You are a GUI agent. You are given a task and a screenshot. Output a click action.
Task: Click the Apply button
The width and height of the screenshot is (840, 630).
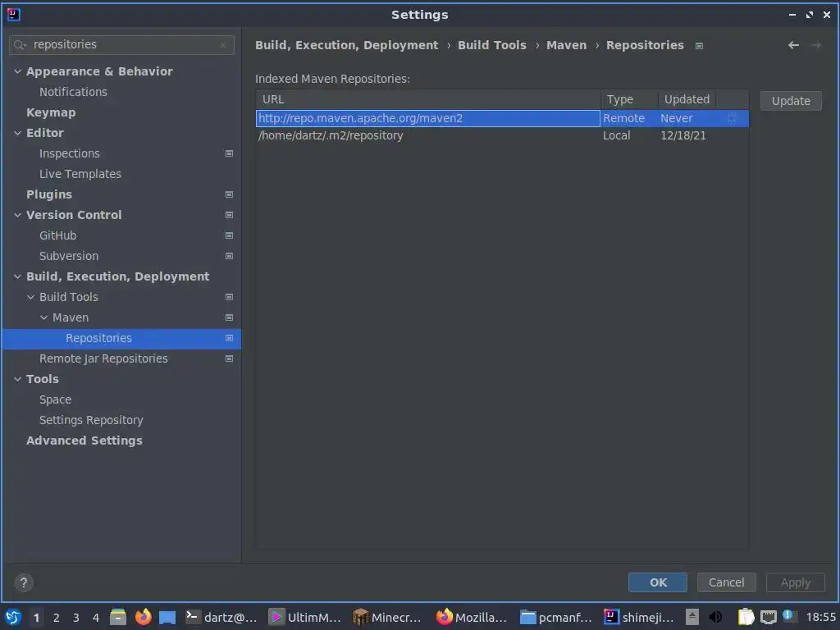[796, 582]
